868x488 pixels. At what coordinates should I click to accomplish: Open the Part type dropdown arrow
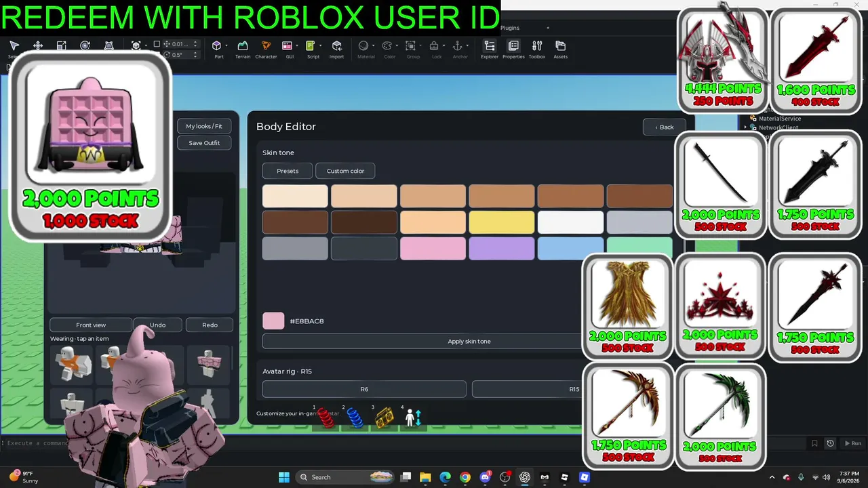(226, 46)
